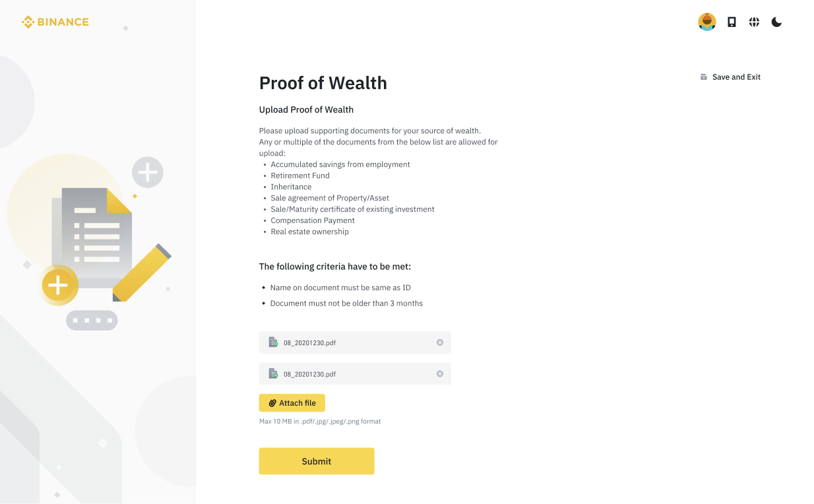Click the Save and Exit link
This screenshot has width=814, height=504.
click(736, 77)
